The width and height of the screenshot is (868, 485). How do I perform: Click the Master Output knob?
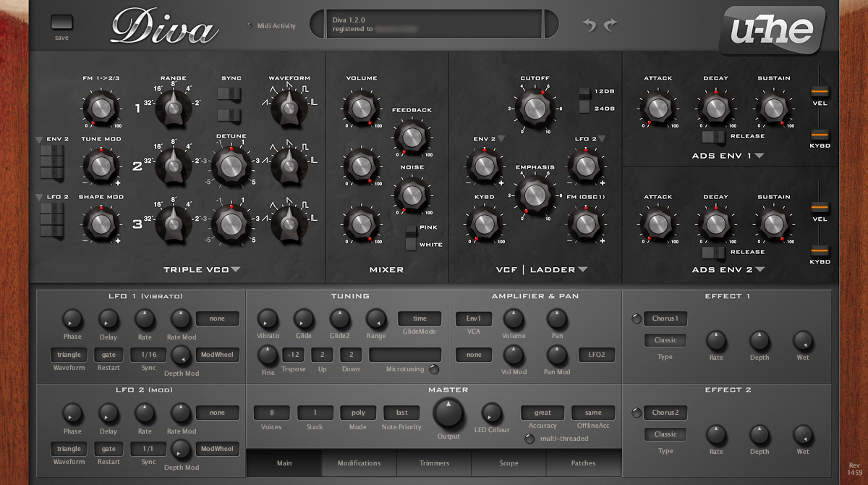coord(449,414)
